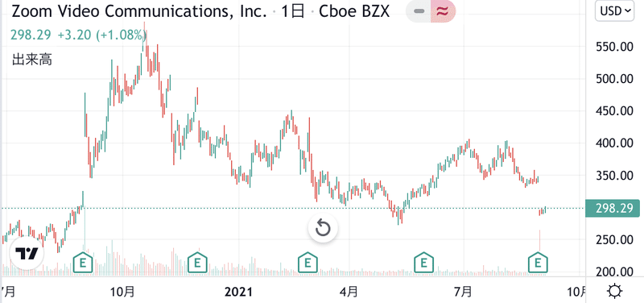The height and width of the screenshot is (303, 644).
Task: Click the 10月 label on time axis
Action: [x=123, y=292]
